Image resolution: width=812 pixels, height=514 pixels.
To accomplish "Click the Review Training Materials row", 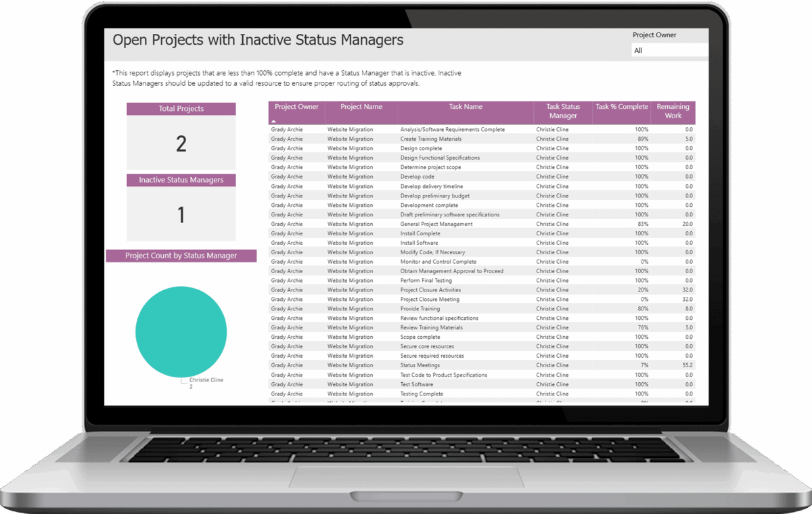I will click(482, 327).
